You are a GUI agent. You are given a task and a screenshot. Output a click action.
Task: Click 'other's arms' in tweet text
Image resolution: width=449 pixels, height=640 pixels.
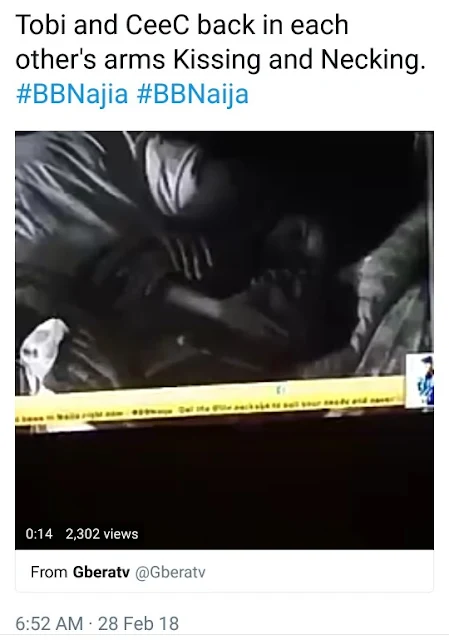tap(90, 60)
